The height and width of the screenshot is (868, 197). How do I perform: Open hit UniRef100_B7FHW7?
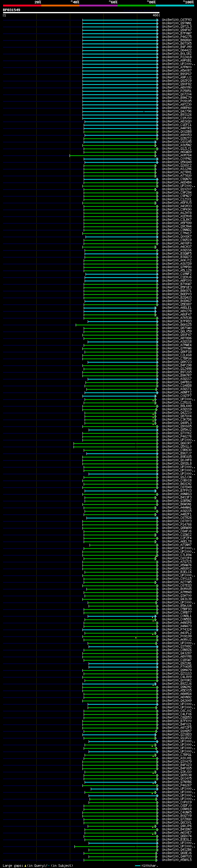176,33
